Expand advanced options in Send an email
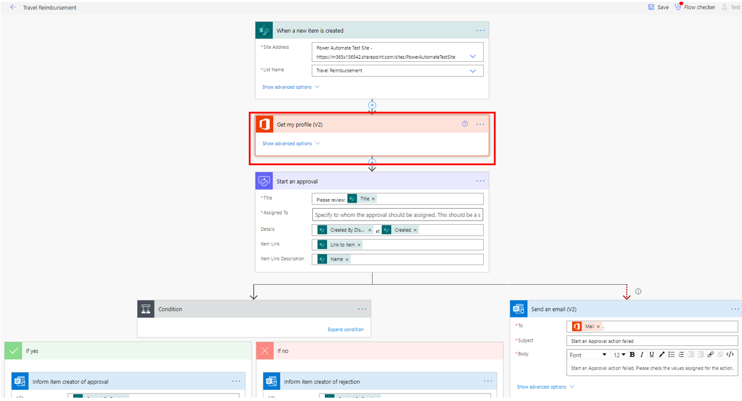Image resolution: width=742 pixels, height=401 pixels. coord(545,387)
